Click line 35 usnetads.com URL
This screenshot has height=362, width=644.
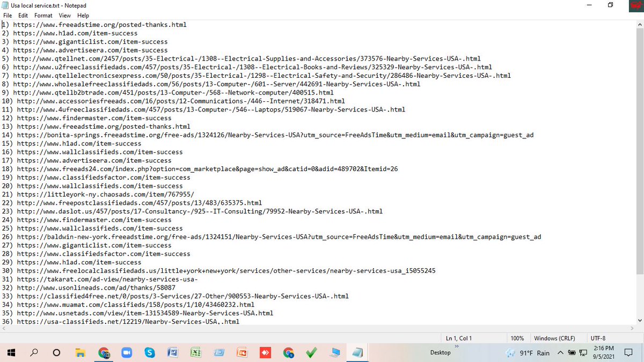tap(145, 314)
